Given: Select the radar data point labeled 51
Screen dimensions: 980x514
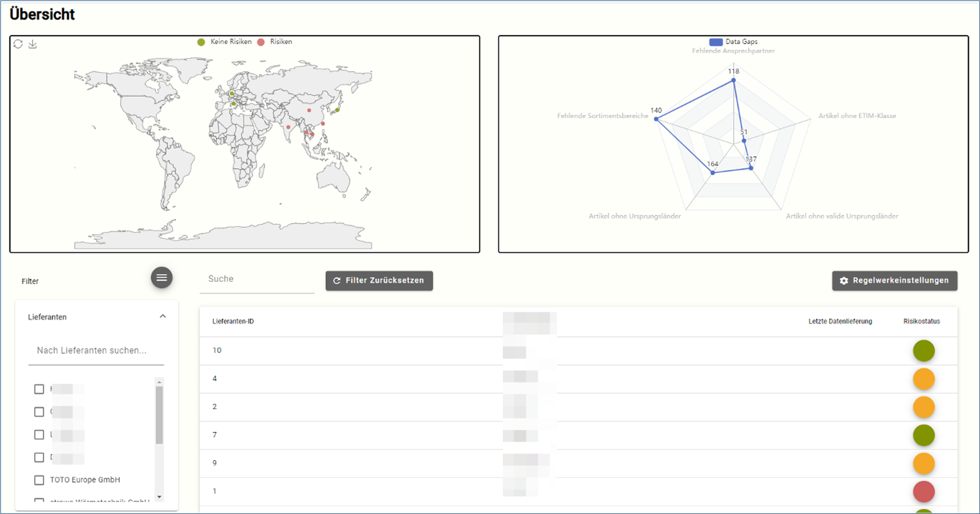Looking at the screenshot, I should click(744, 141).
